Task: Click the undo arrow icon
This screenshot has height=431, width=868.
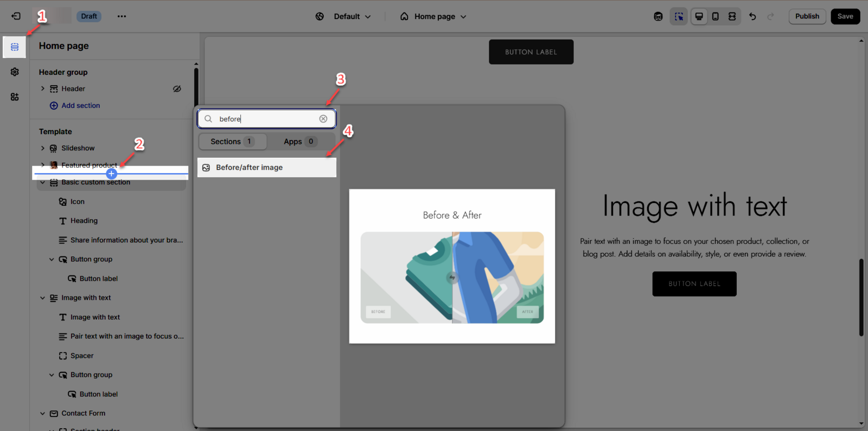Action: 752,16
